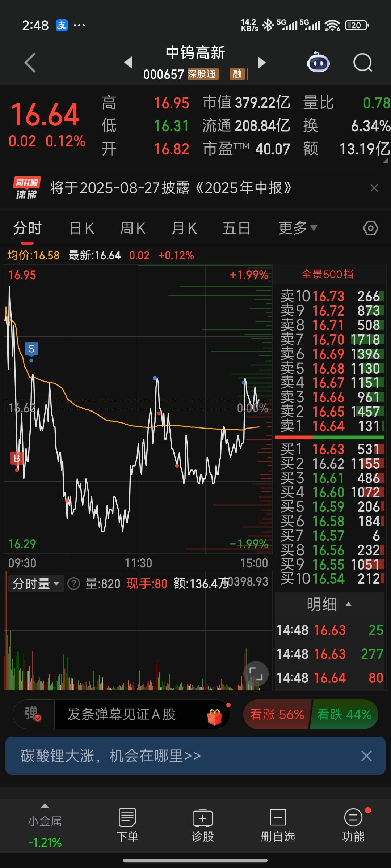Open 下单 order icon

[x=127, y=825]
